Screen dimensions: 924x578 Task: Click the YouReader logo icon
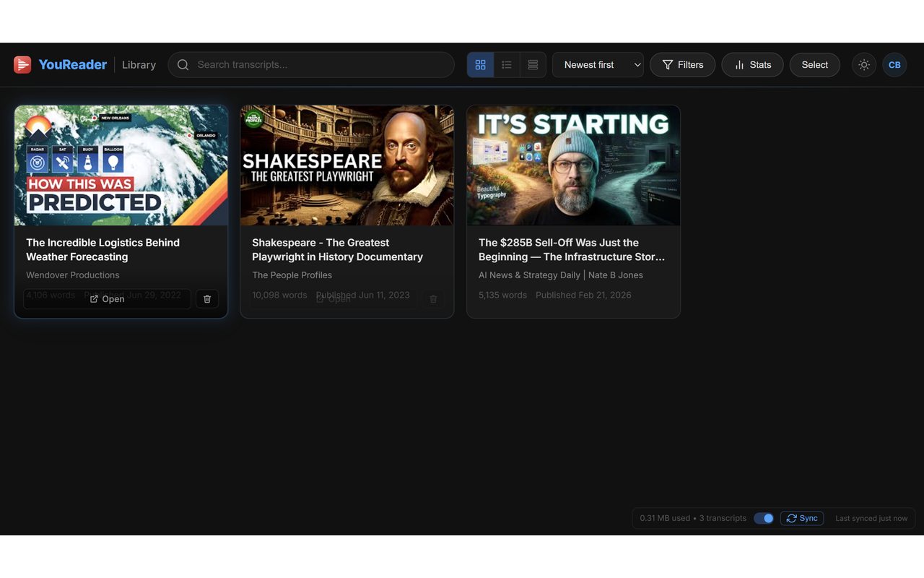pyautogui.click(x=22, y=65)
